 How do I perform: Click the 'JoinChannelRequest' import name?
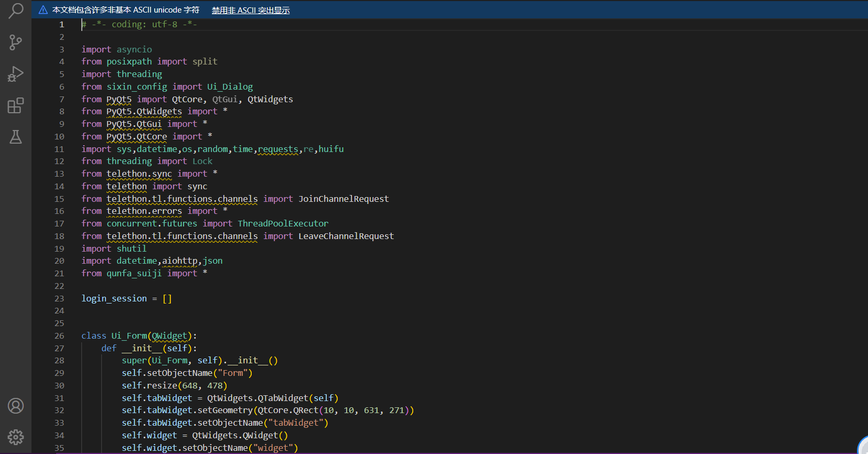pos(344,199)
